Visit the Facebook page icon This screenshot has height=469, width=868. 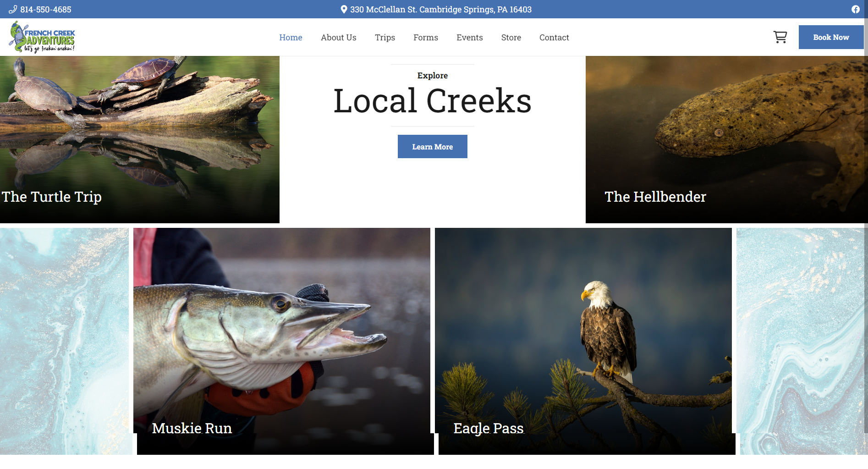[856, 9]
